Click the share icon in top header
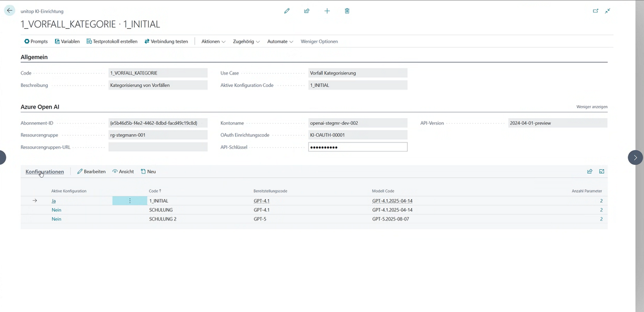The width and height of the screenshot is (644, 312). [x=307, y=11]
